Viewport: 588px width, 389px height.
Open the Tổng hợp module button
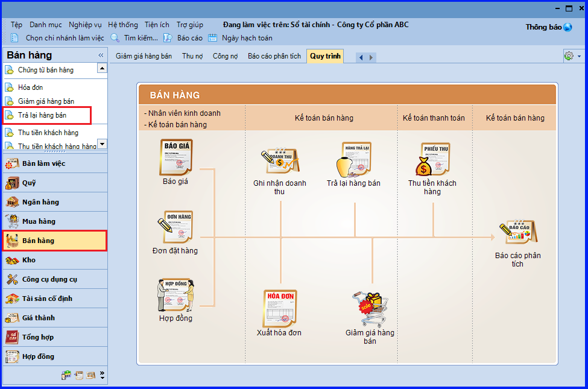pyautogui.click(x=55, y=337)
